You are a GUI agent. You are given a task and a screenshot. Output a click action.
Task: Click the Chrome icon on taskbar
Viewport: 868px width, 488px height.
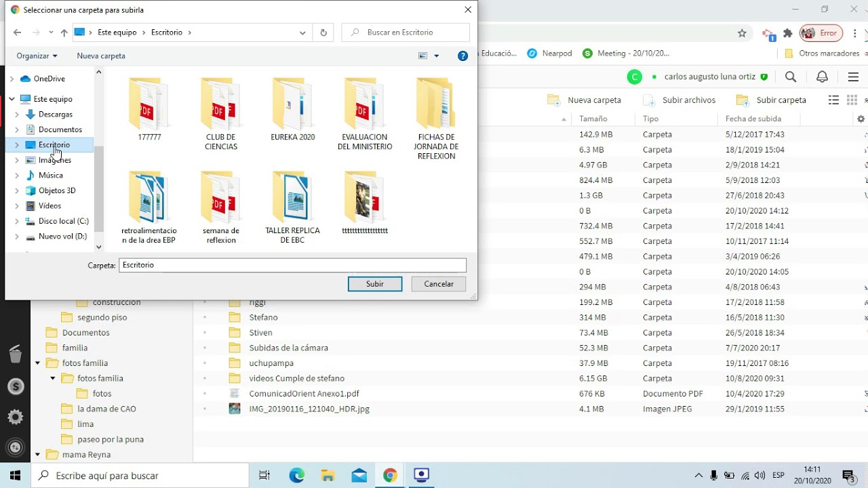[389, 475]
